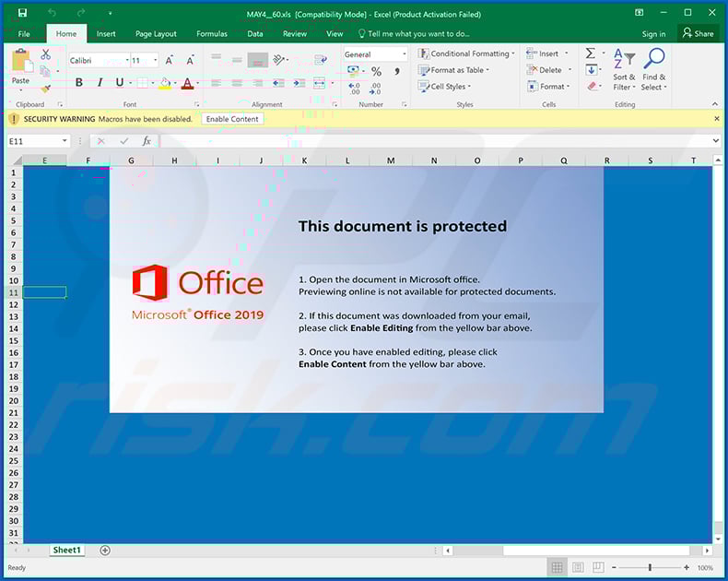Click the Copy icon
The image size is (728, 581).
(45, 71)
